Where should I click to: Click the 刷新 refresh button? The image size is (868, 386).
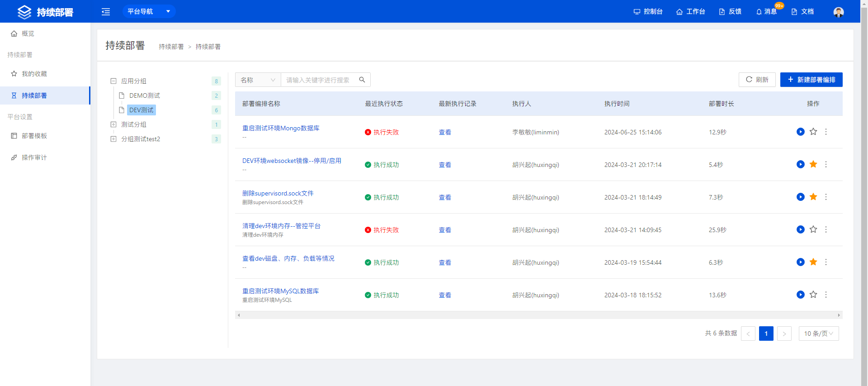pos(757,80)
